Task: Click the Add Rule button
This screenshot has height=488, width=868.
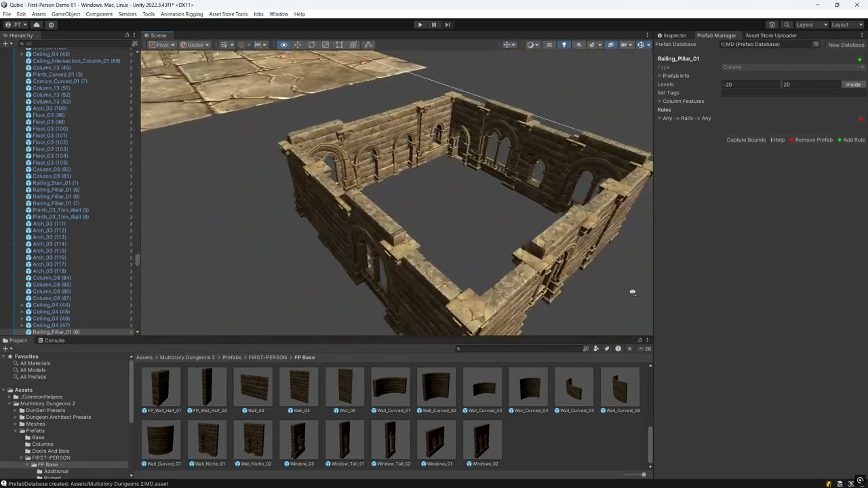Action: click(851, 140)
